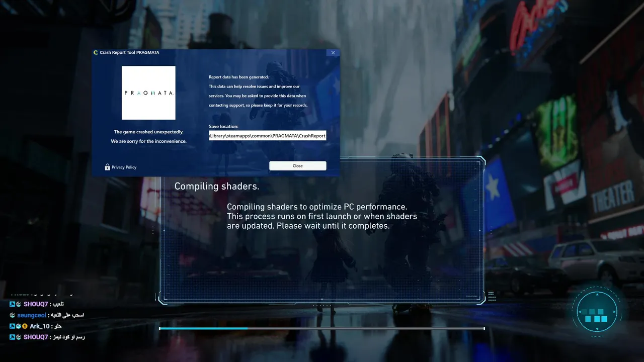Click 'The game crashed unexpectedly.' text
644x362 pixels.
148,132
